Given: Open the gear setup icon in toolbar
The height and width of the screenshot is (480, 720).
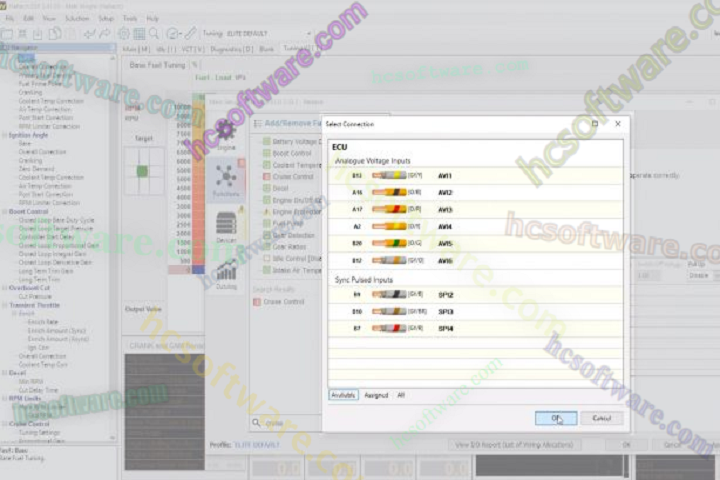Looking at the screenshot, I should [x=124, y=34].
